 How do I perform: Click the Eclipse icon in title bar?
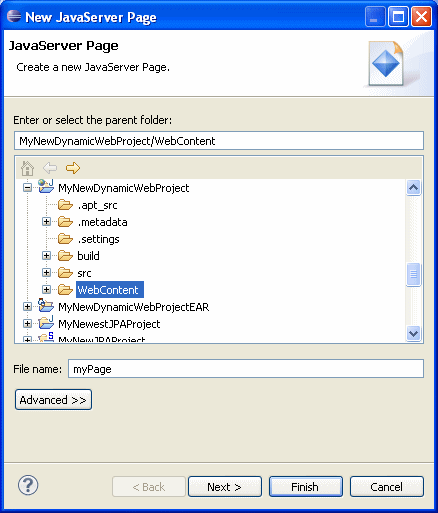point(14,16)
